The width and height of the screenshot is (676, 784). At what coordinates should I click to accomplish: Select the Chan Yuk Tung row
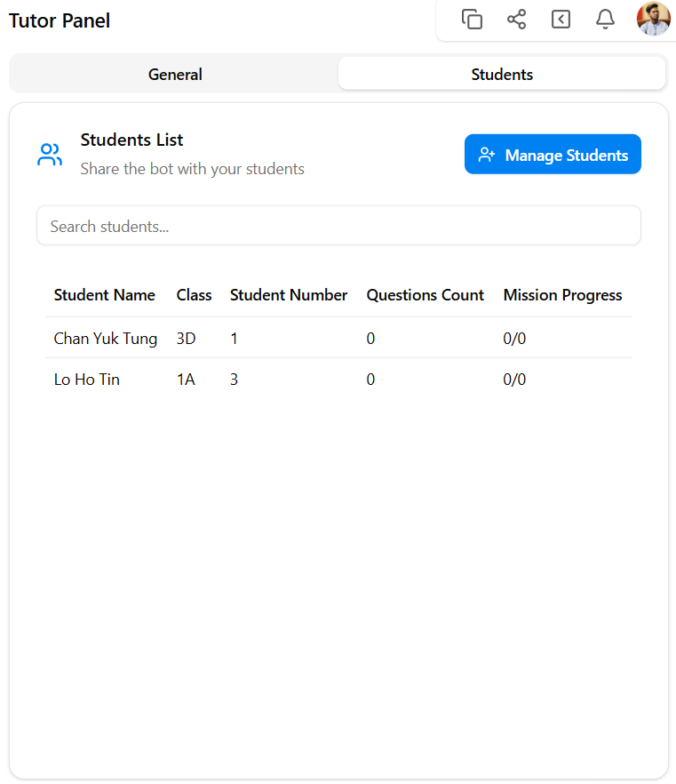point(105,339)
